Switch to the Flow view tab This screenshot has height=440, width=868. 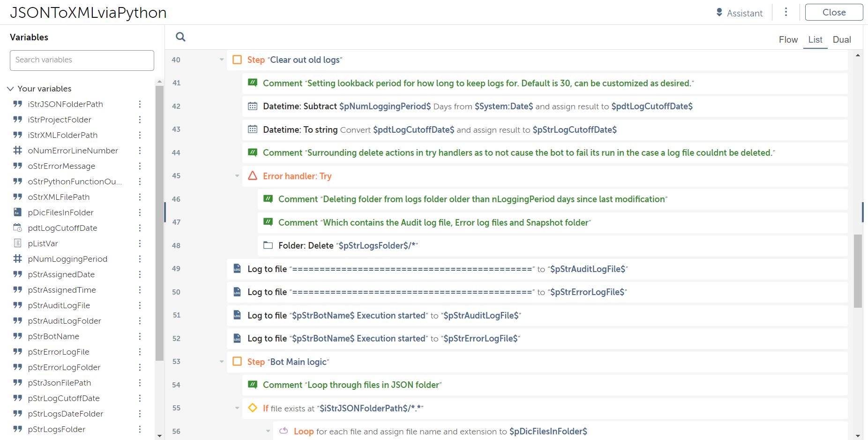pyautogui.click(x=788, y=40)
